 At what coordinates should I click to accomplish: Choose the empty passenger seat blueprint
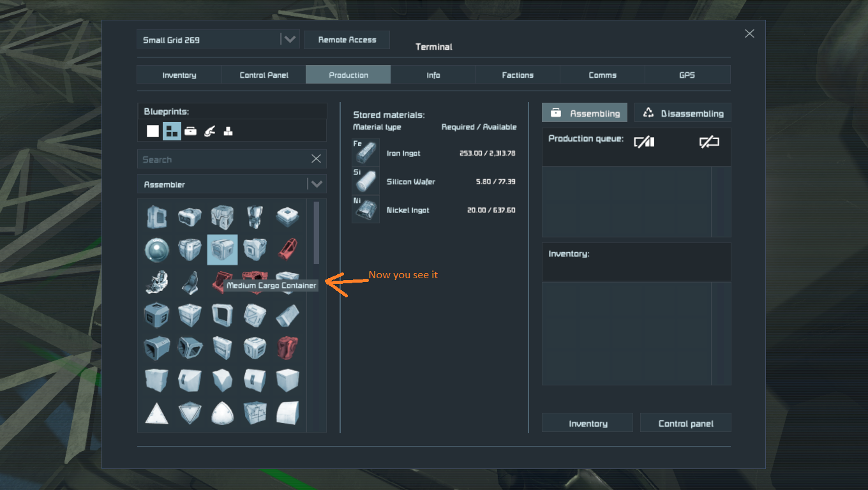(x=190, y=281)
